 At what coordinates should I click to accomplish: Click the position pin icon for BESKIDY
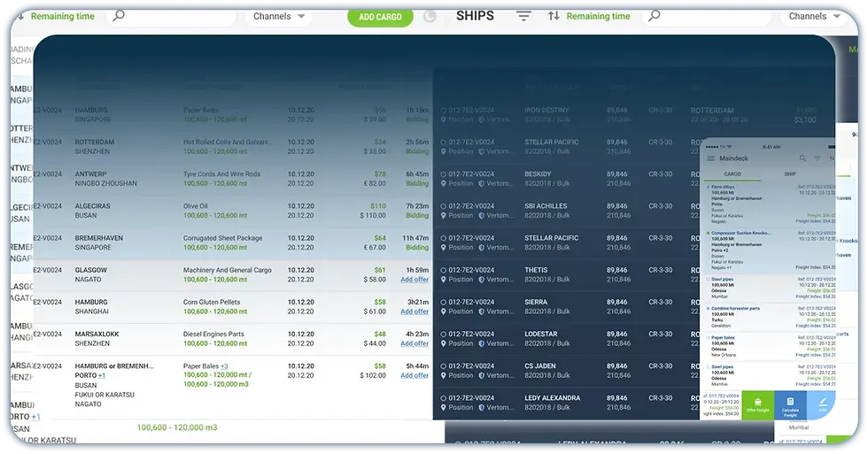pyautogui.click(x=444, y=183)
